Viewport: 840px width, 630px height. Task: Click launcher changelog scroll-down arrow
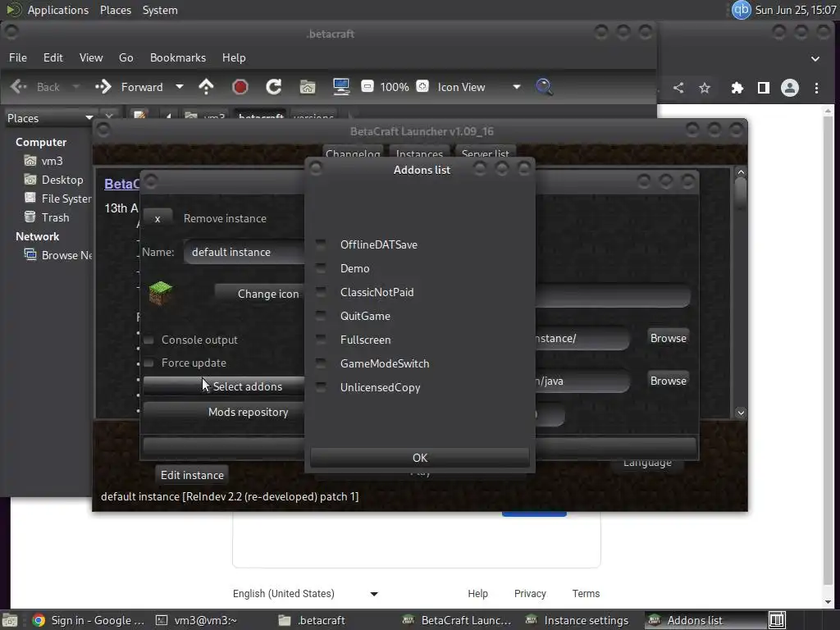tap(741, 413)
